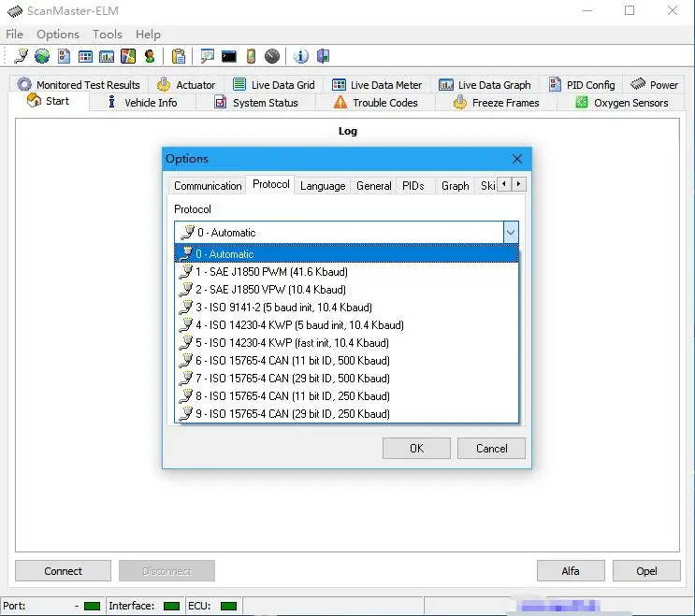Click the colored grid toolbar icon
This screenshot has width=695, height=616.
(x=85, y=57)
